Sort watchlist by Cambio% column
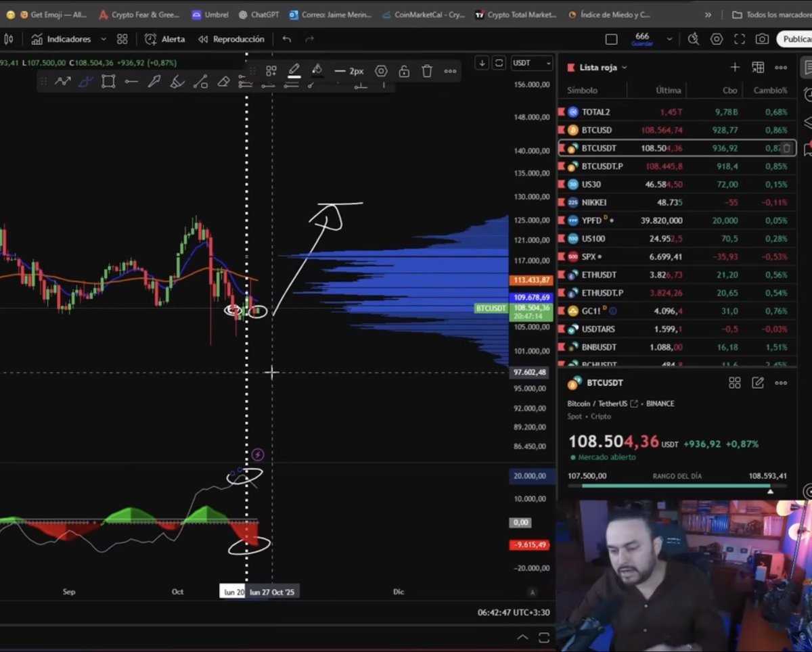 click(x=771, y=90)
